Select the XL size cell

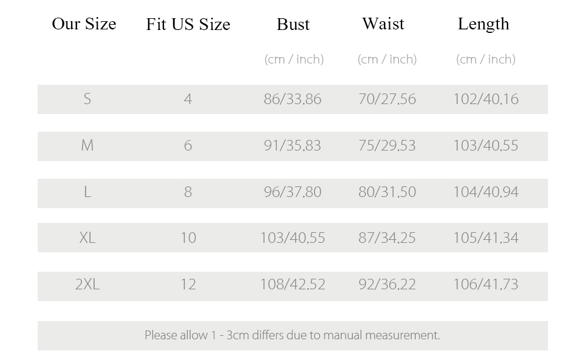[x=87, y=238]
